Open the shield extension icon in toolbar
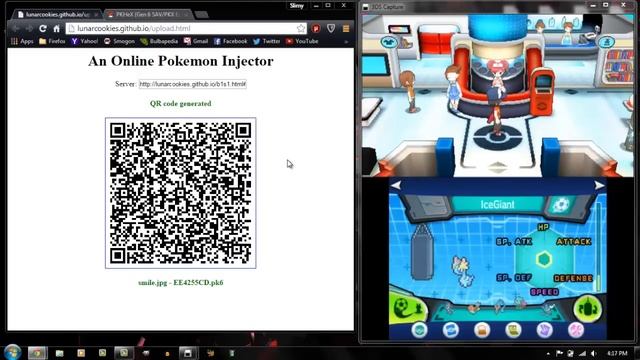640x360 pixels. coord(331,28)
